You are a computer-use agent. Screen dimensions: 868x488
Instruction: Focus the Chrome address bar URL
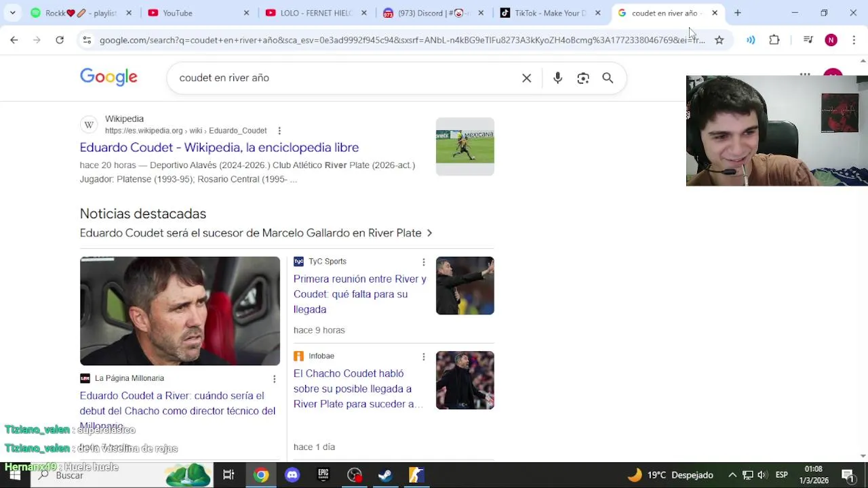point(402,40)
